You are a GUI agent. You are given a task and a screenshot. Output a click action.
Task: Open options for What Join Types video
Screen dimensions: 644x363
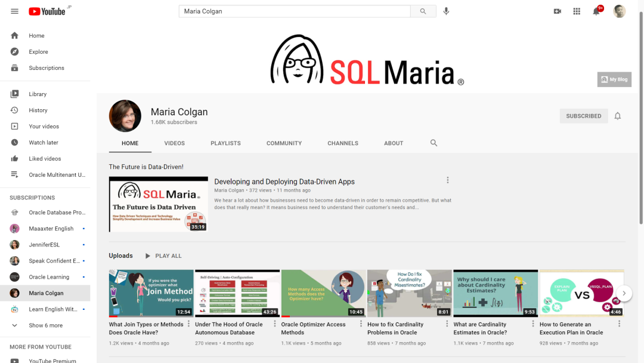click(x=189, y=324)
